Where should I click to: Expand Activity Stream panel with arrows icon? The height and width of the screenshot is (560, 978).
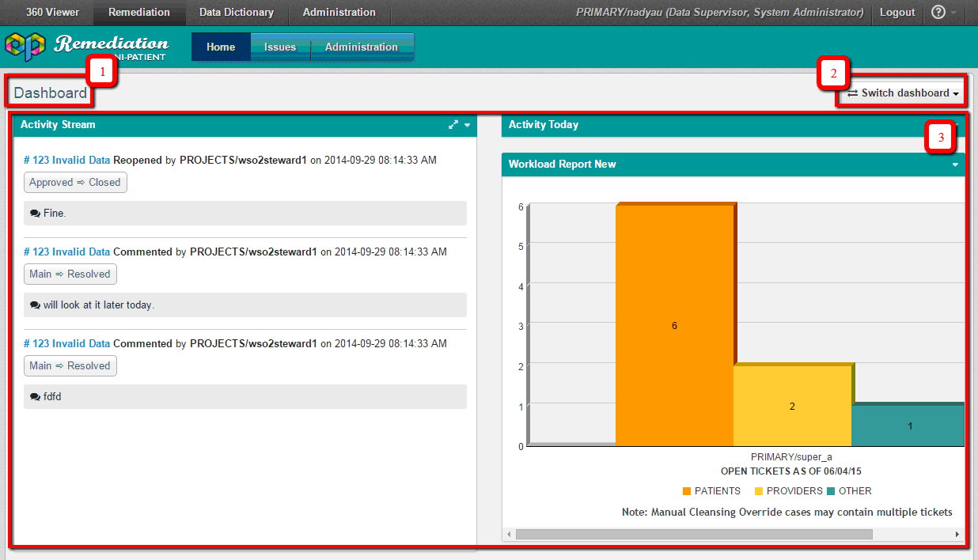tap(453, 125)
